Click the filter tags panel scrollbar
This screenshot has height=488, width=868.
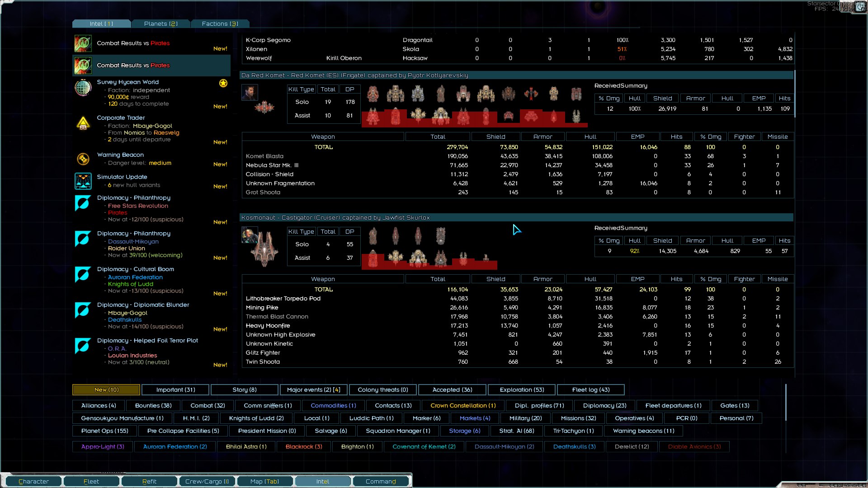786,402
